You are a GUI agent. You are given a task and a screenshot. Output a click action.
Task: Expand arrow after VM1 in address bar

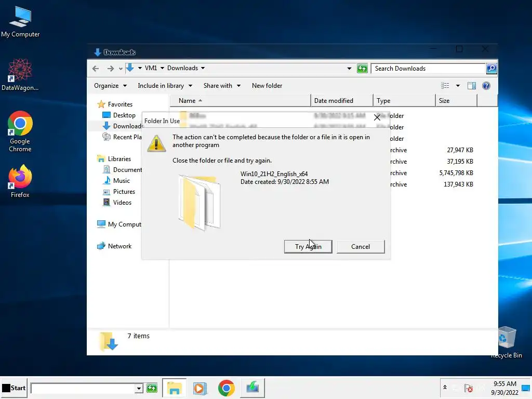(x=162, y=68)
